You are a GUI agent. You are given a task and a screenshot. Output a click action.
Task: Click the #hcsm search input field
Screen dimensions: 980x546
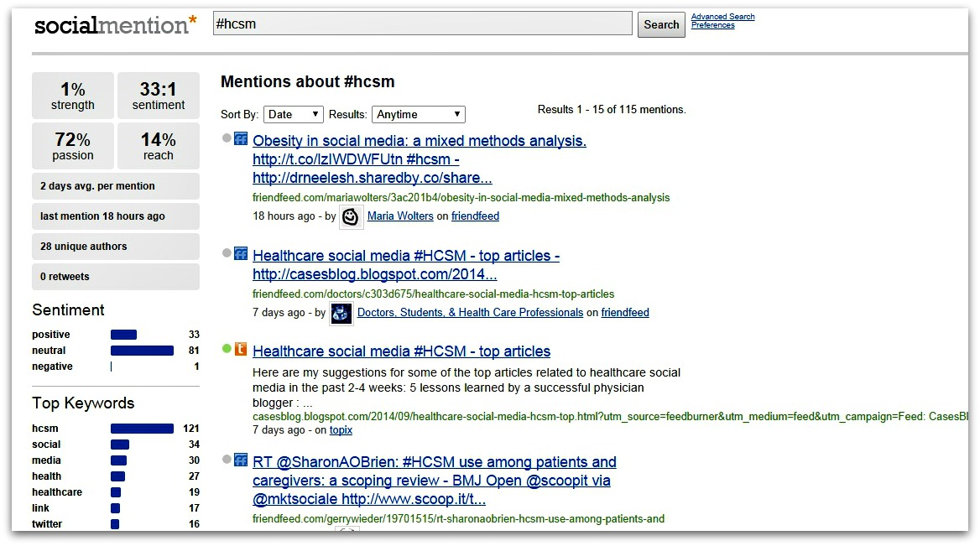(x=423, y=23)
